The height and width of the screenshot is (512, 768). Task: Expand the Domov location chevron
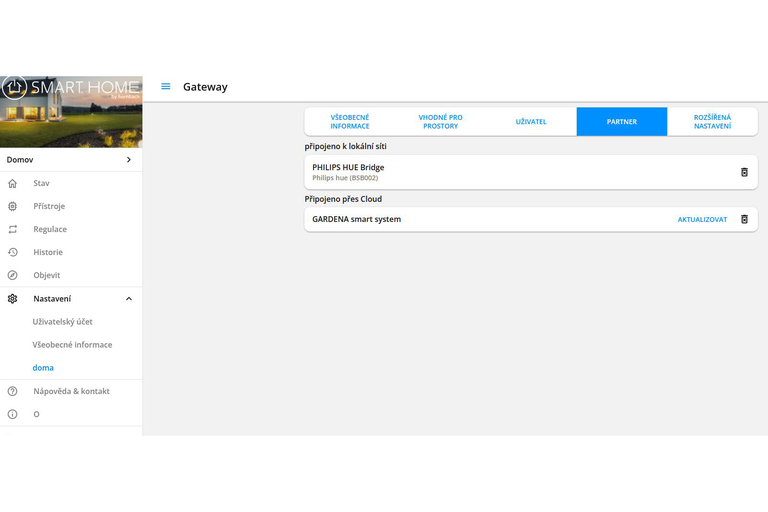pyautogui.click(x=128, y=160)
